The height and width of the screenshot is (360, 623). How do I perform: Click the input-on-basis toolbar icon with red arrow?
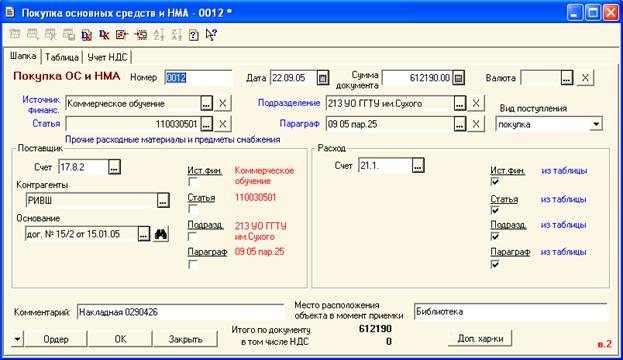point(122,35)
